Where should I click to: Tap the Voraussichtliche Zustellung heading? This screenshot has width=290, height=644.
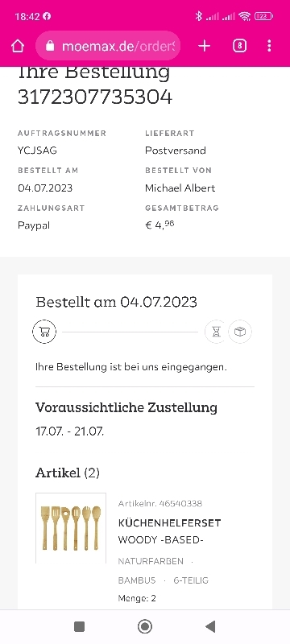(x=126, y=407)
